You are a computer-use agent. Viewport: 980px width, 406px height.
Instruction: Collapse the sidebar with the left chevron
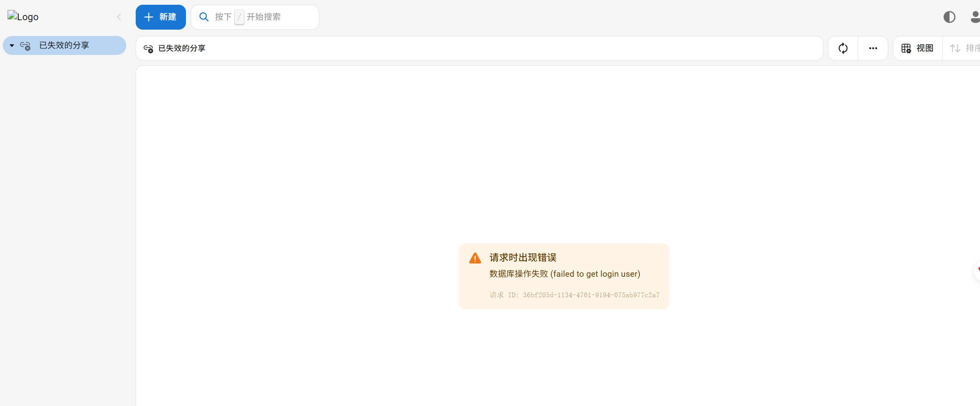119,17
